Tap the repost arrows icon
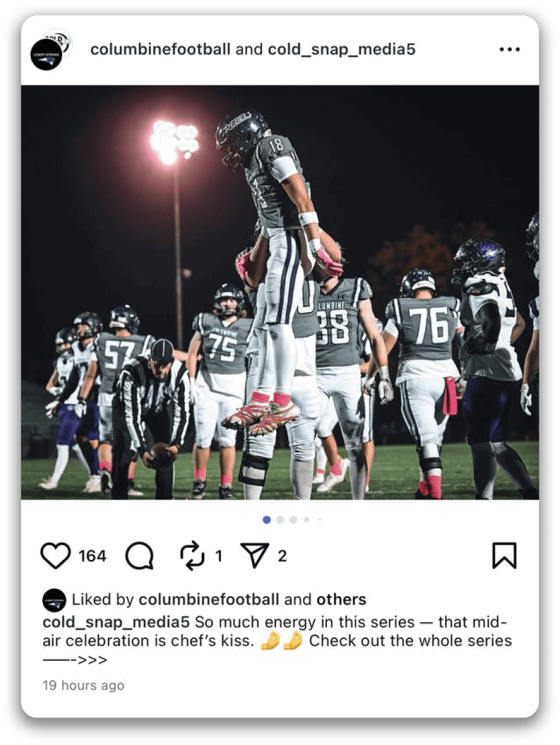Screen dimensions: 560x745 [193, 556]
